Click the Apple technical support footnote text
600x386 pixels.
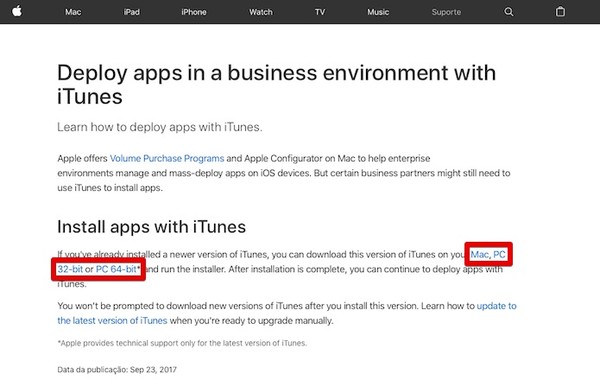point(182,343)
